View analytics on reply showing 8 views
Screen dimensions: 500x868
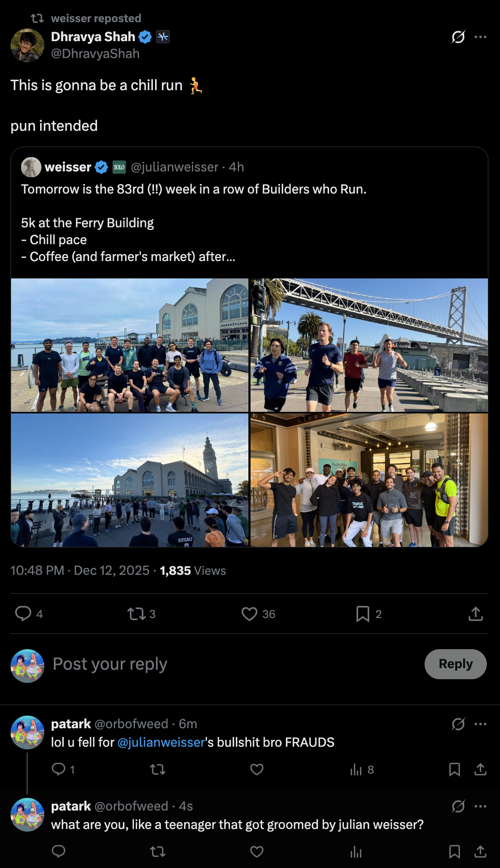(x=356, y=770)
